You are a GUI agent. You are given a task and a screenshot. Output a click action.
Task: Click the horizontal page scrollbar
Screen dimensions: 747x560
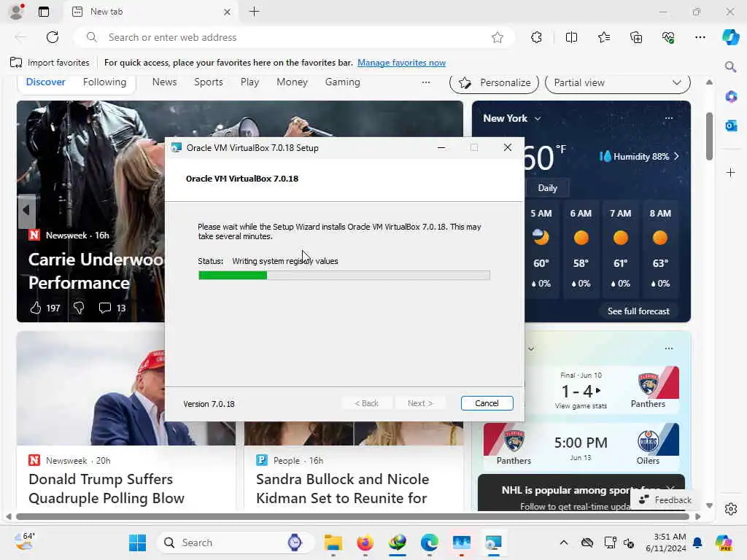point(352,516)
